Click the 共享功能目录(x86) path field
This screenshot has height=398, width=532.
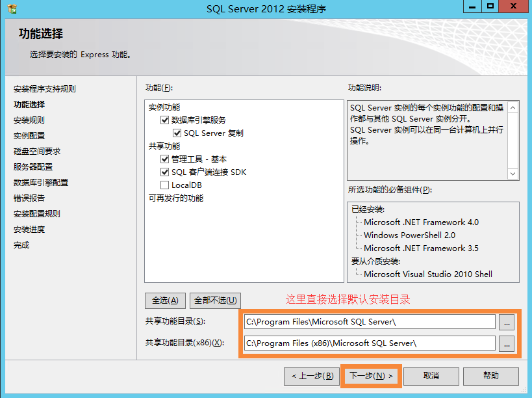coord(370,343)
